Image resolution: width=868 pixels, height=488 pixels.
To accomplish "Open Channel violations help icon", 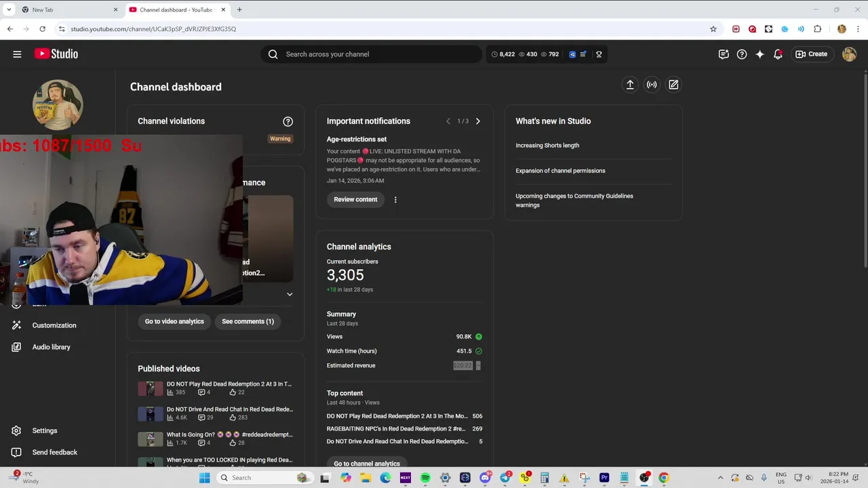I will point(288,121).
